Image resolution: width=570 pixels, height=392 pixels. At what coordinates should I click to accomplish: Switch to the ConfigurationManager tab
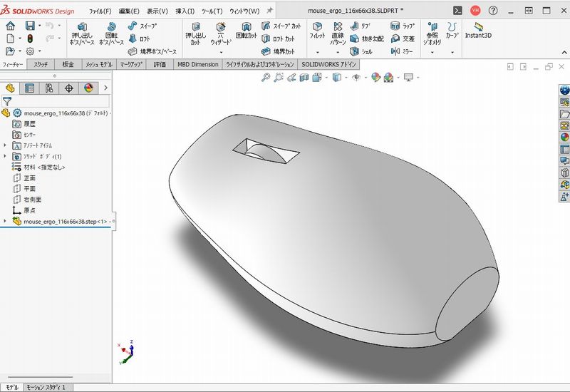(x=49, y=88)
